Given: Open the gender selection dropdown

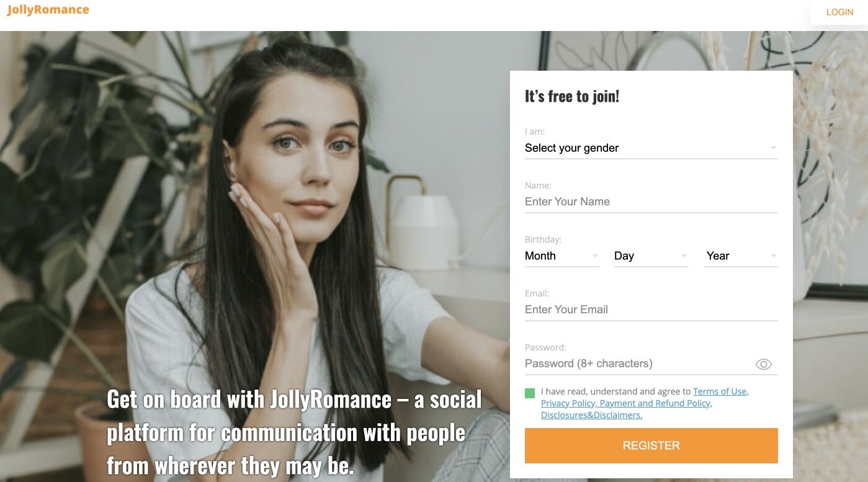Looking at the screenshot, I should pyautogui.click(x=651, y=148).
